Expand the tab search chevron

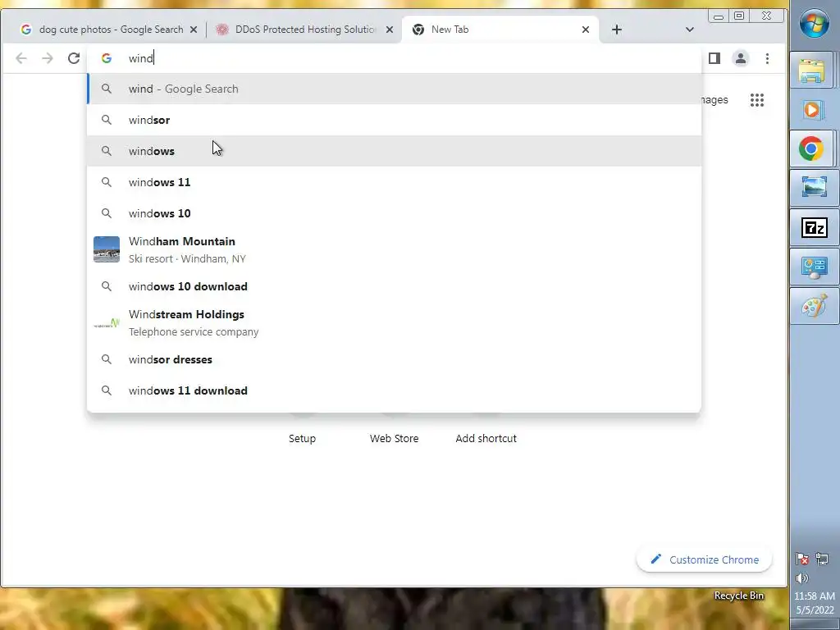point(689,30)
